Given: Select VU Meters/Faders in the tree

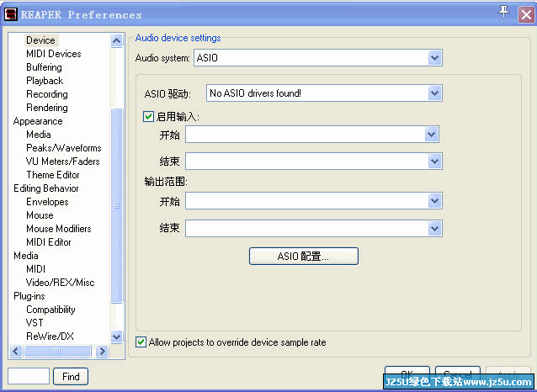Looking at the screenshot, I should pyautogui.click(x=62, y=162).
